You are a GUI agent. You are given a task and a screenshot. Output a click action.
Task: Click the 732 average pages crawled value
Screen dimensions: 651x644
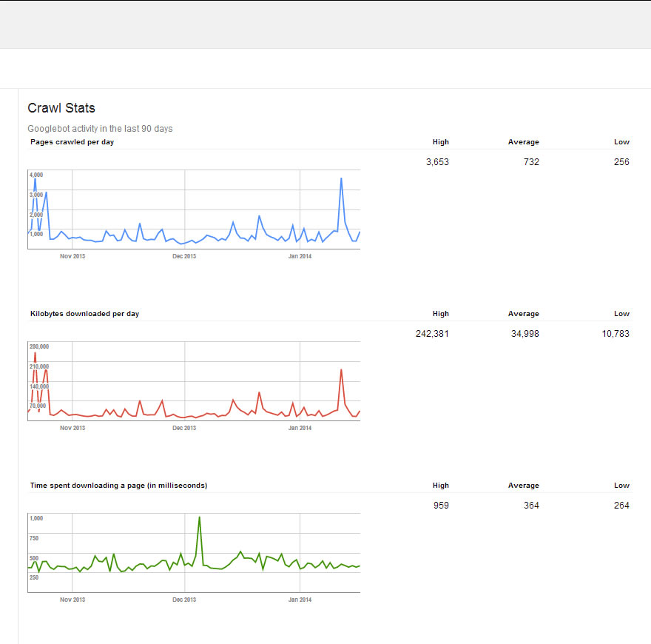[x=530, y=162]
